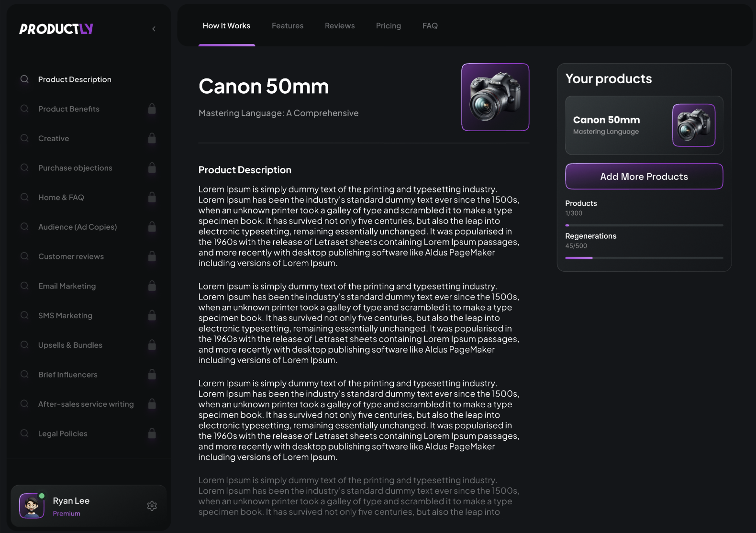
Task: Click the Regenerations usage progress bar
Action: pyautogui.click(x=644, y=258)
